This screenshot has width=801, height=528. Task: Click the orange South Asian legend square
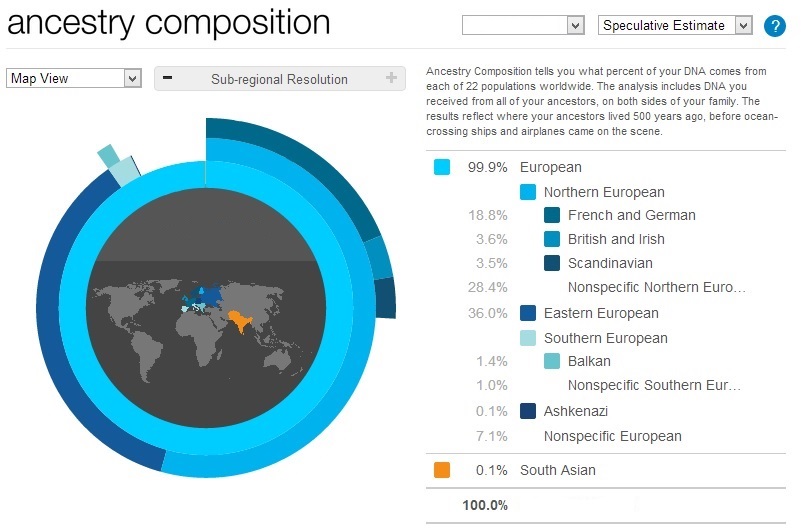click(x=442, y=470)
